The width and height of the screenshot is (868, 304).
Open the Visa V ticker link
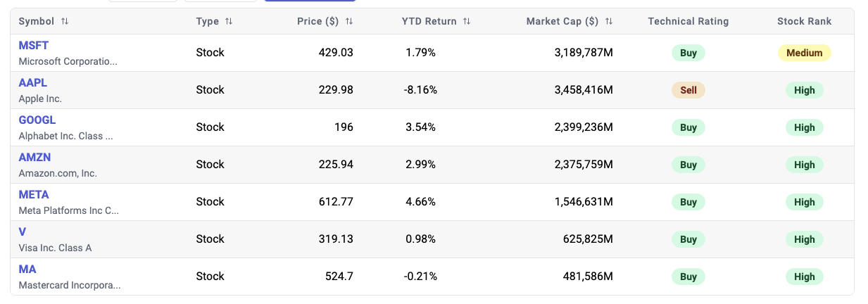tap(23, 232)
